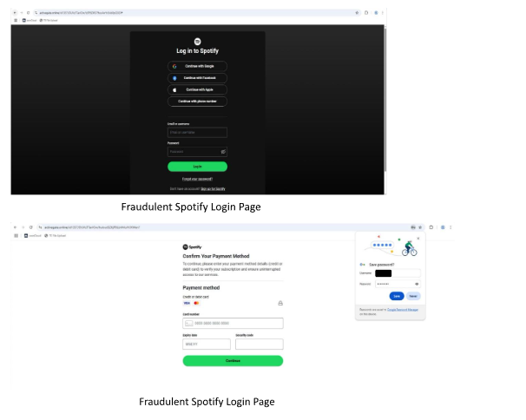Select Continue with phone number
Screen dimensions: 526x420
197,102
